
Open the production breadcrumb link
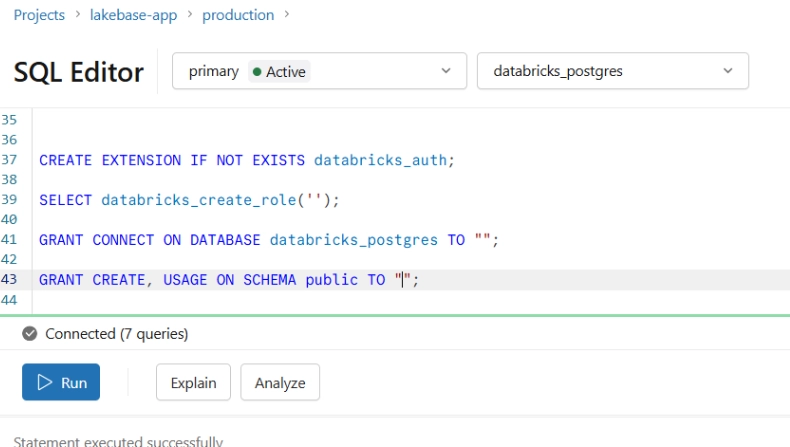pyautogui.click(x=238, y=15)
